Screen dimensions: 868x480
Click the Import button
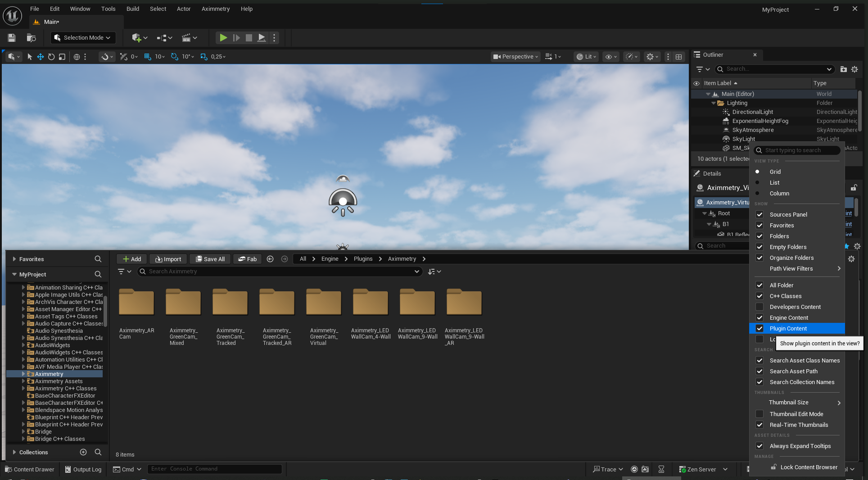(168, 259)
